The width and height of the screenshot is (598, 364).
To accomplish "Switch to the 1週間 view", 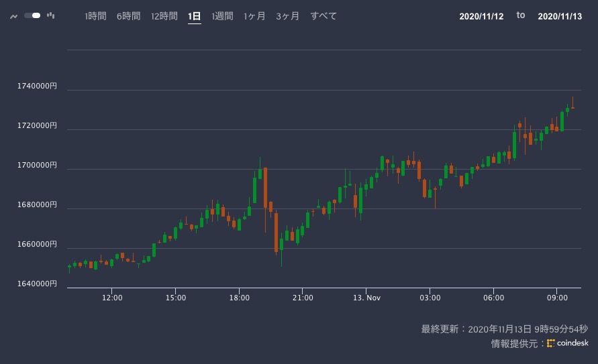I will pos(222,16).
